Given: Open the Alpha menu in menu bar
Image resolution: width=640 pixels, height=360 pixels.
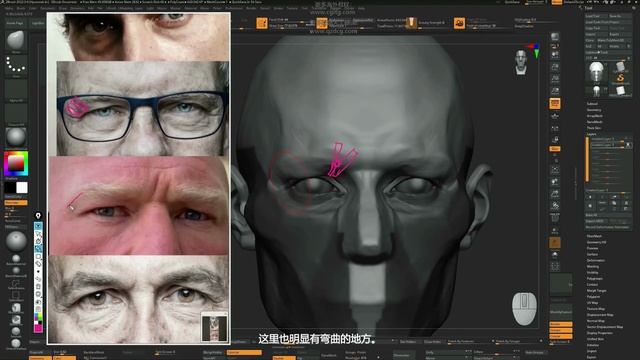Looking at the screenshot, I should click(9, 8).
